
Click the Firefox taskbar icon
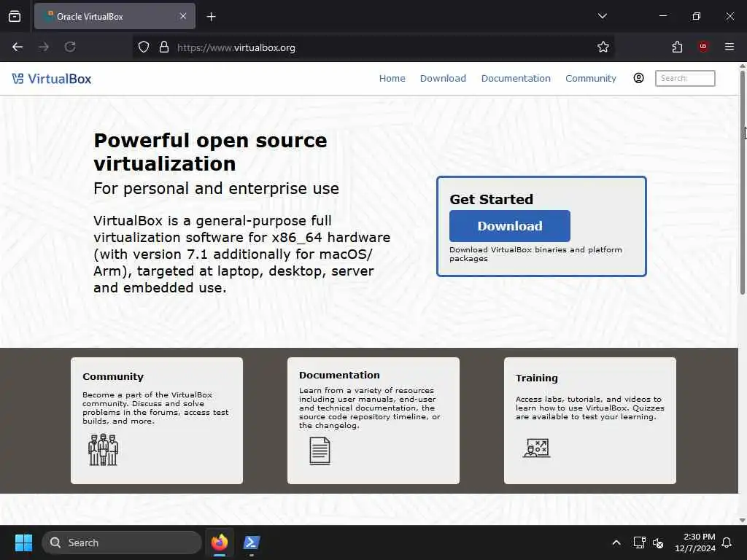point(220,542)
